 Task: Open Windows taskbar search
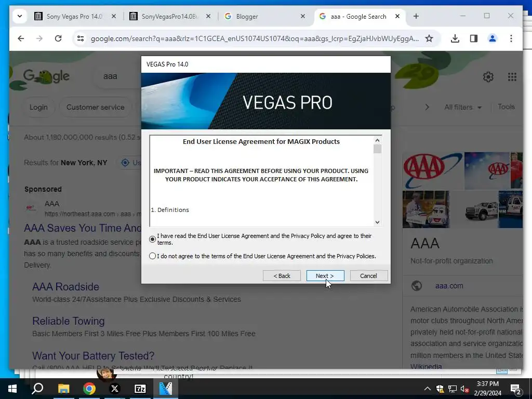[37, 389]
